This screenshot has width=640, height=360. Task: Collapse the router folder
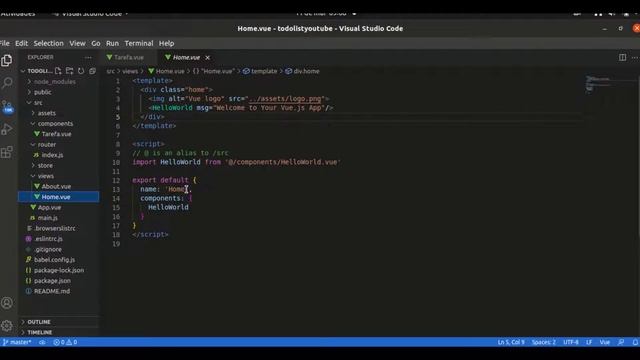(47, 144)
